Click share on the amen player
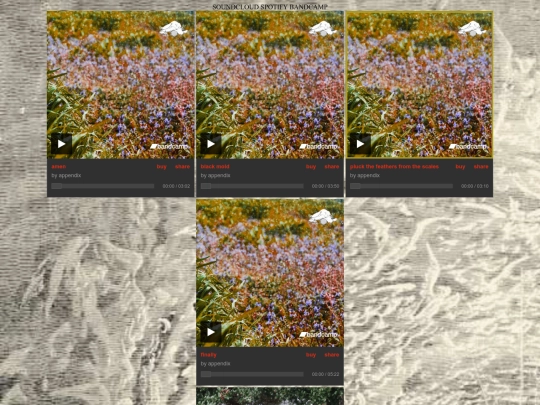 tap(183, 167)
